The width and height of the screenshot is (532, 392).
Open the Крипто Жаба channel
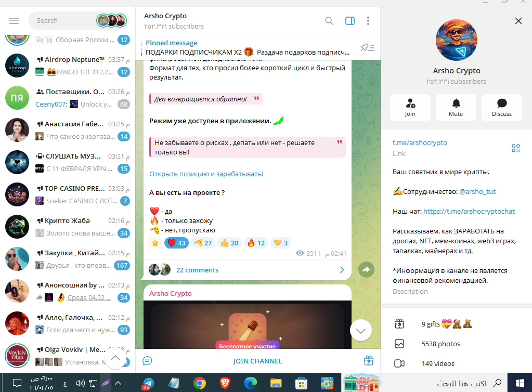tap(68, 227)
